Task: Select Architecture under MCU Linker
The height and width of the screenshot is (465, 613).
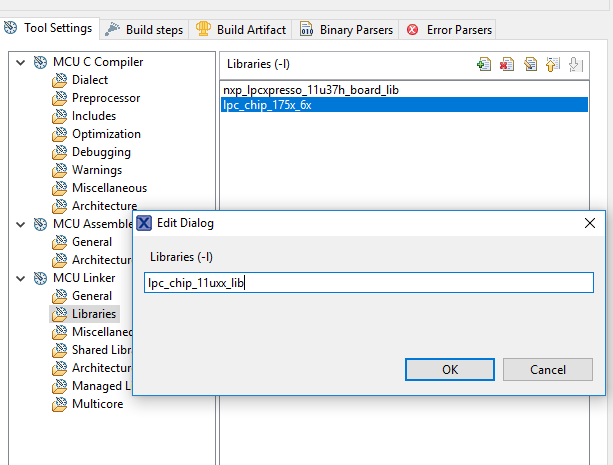Action: (x=102, y=368)
